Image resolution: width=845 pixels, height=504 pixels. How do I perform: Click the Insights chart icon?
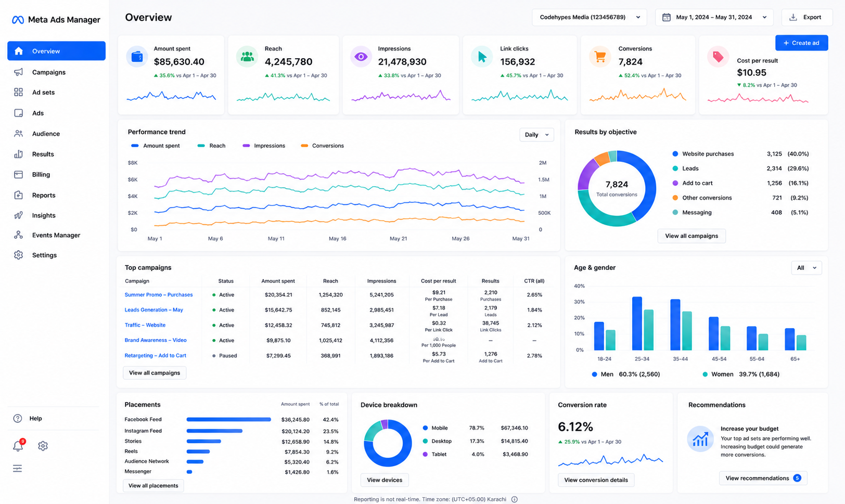(x=18, y=215)
